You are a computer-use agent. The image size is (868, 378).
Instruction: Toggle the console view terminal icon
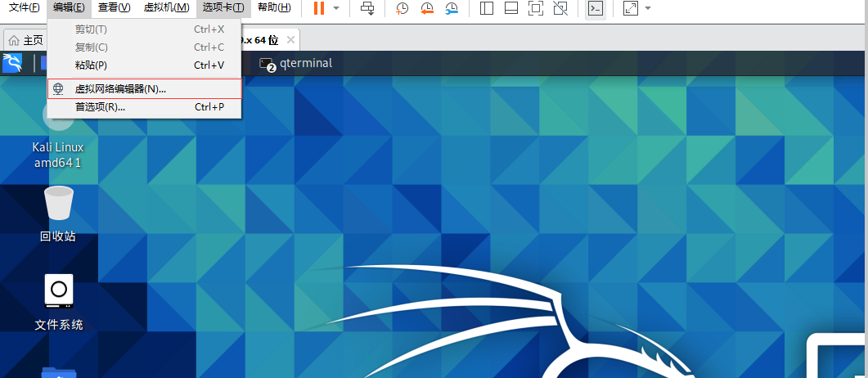(x=596, y=8)
